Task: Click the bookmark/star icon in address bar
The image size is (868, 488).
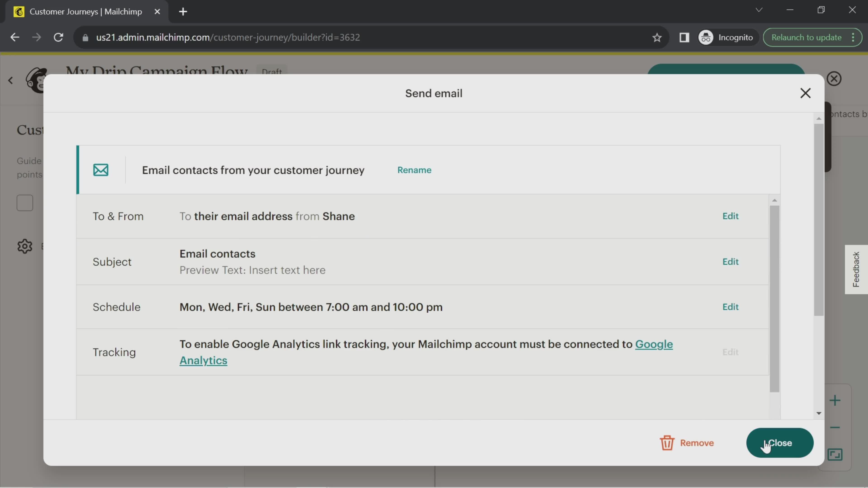Action: (657, 37)
